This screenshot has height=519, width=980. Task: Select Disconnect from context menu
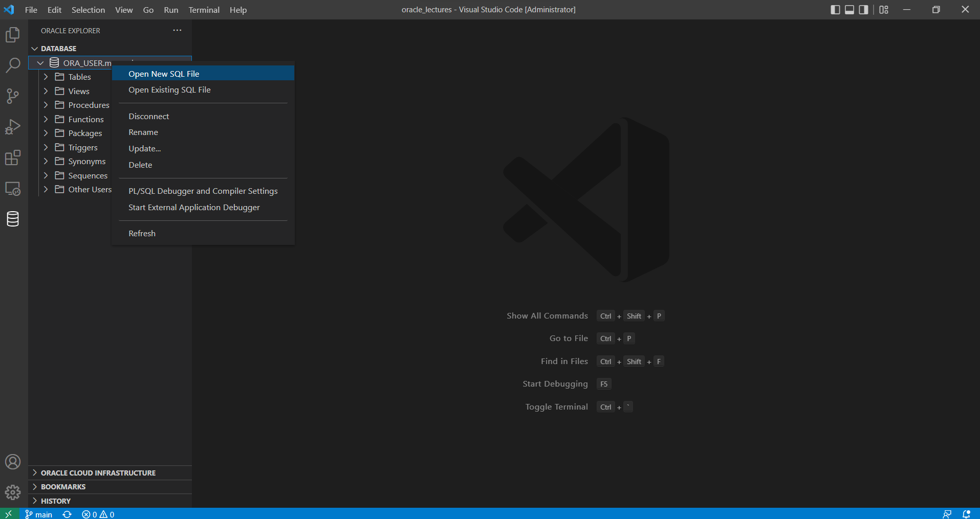(x=203, y=116)
